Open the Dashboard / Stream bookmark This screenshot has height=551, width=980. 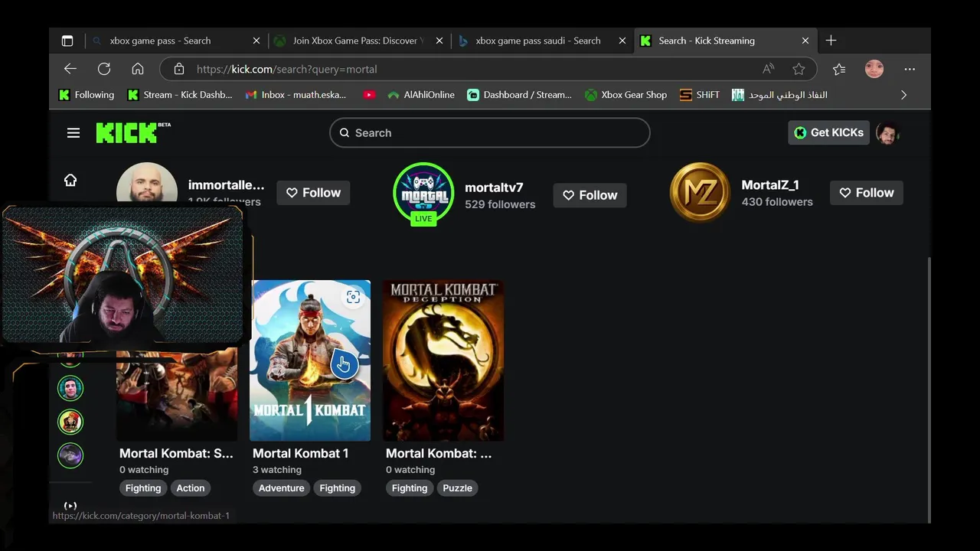point(520,95)
